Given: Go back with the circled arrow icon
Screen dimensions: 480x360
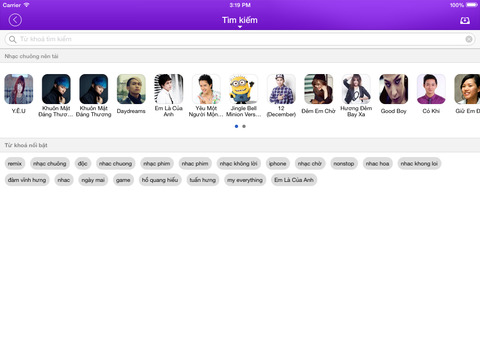Looking at the screenshot, I should click(x=15, y=20).
